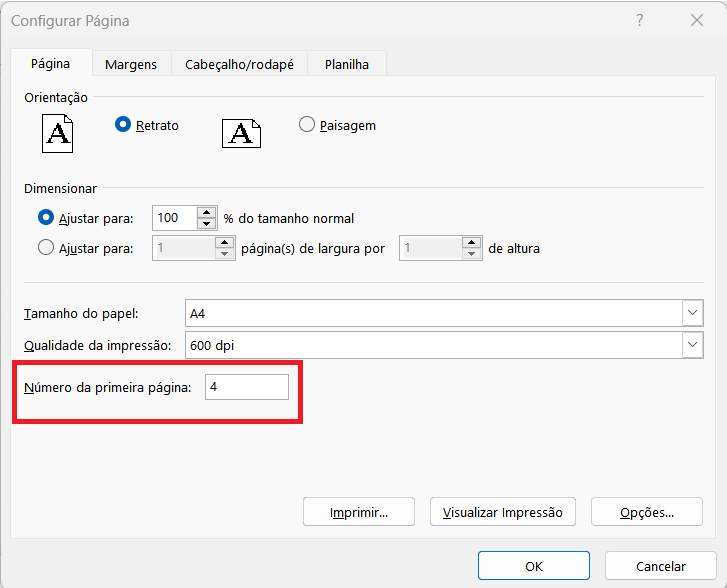Click the help question mark icon
727x588 pixels.
pyautogui.click(x=640, y=21)
